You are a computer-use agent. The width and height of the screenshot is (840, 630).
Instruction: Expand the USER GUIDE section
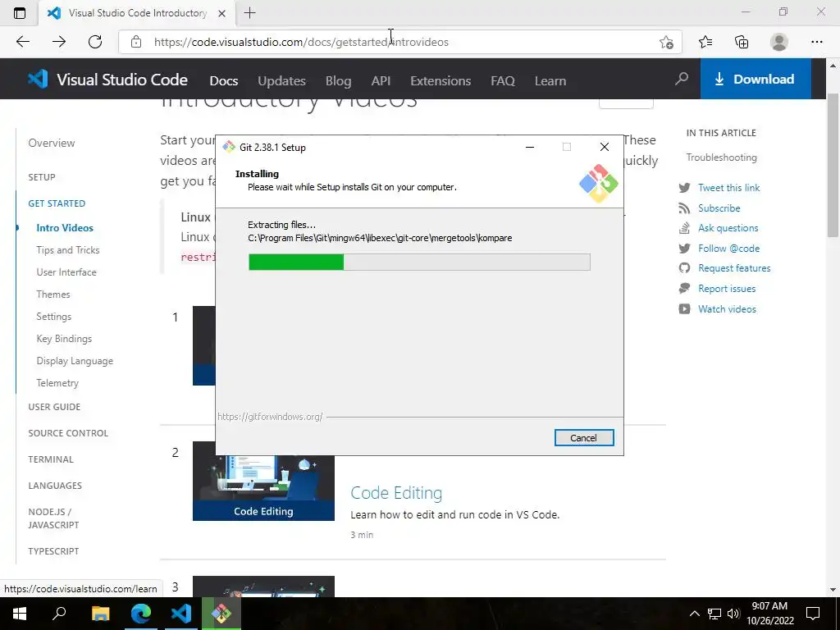54,407
